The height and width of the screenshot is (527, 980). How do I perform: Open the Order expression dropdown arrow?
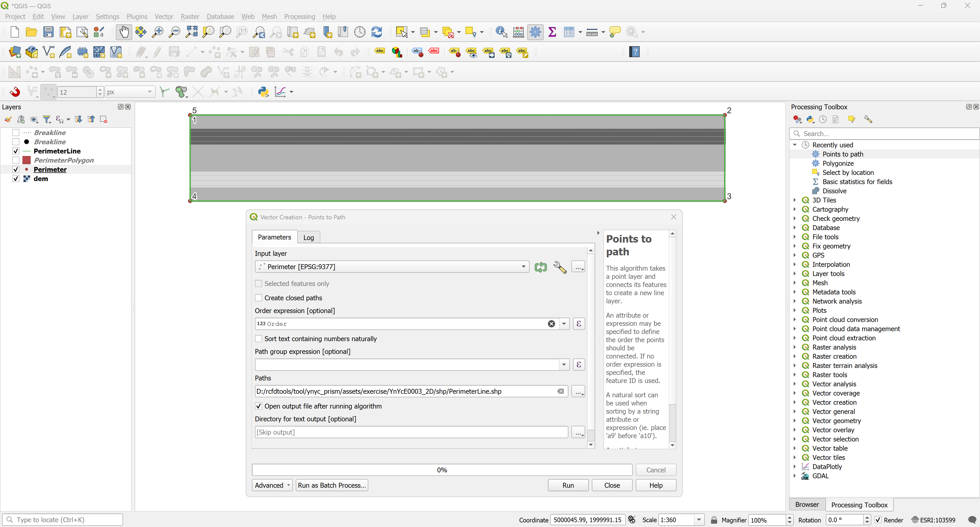point(564,324)
